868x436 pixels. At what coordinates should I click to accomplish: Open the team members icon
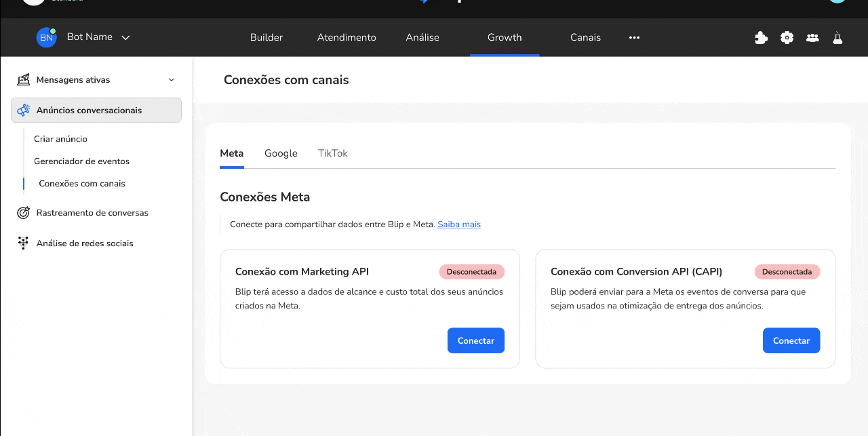tap(812, 38)
